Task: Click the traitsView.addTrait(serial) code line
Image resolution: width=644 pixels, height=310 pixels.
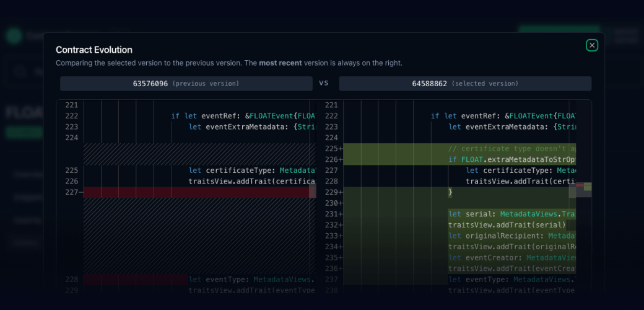Action: coord(507,224)
